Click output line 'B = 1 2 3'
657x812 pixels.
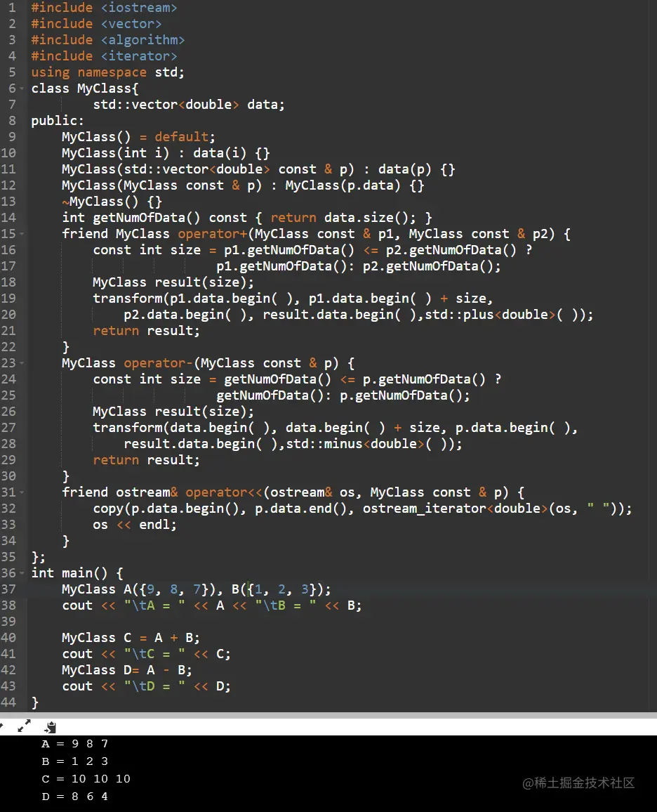point(75,761)
